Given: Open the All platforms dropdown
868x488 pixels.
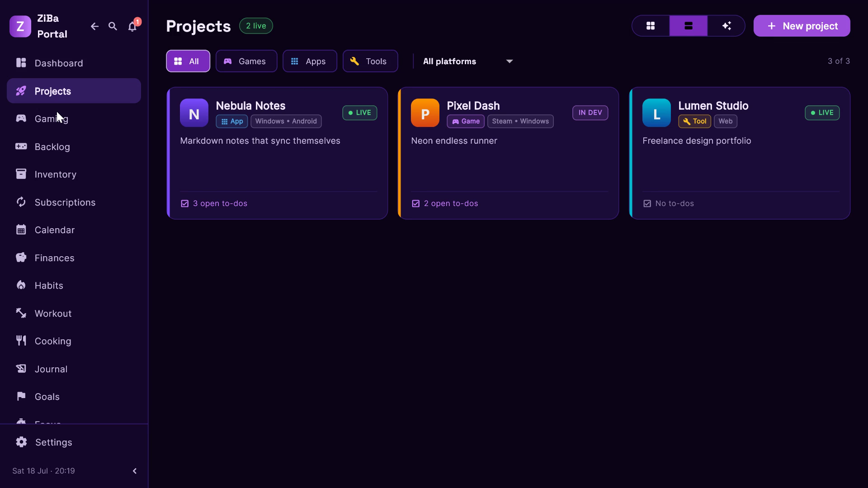Looking at the screenshot, I should [x=468, y=61].
